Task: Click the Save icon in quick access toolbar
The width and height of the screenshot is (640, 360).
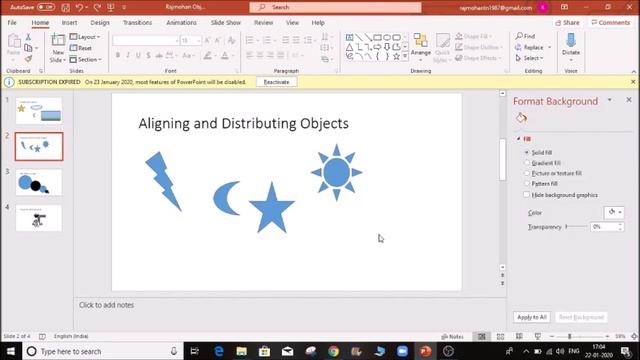Action: click(x=65, y=7)
